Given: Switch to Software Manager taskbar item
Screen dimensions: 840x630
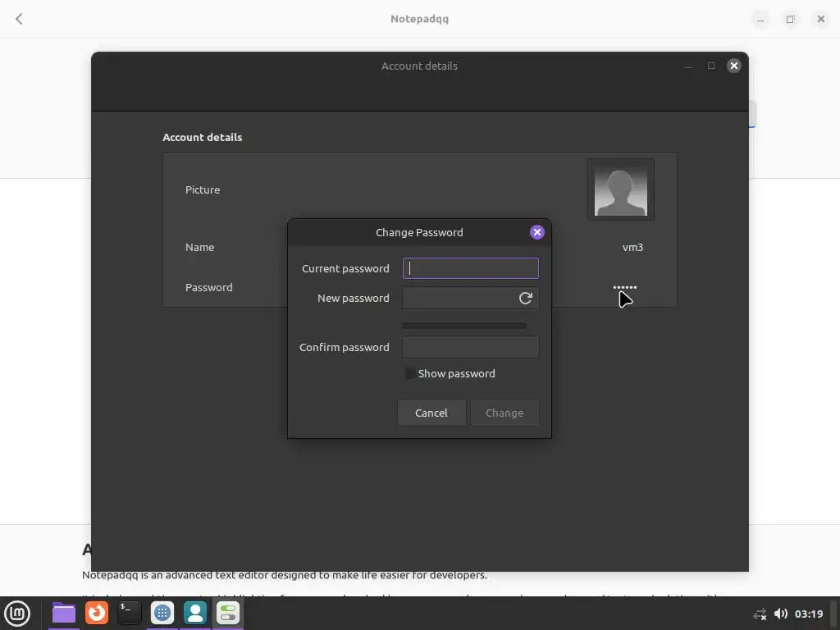Looking at the screenshot, I should (162, 613).
